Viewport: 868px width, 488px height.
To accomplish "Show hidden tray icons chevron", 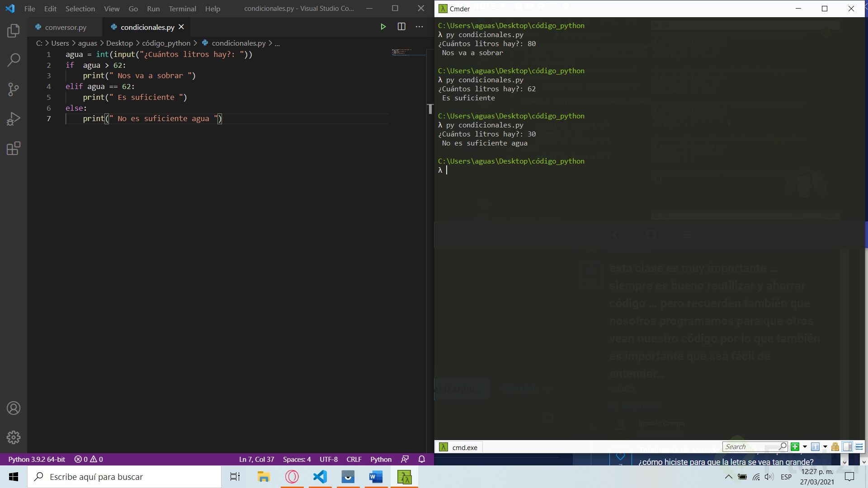I will tap(728, 477).
